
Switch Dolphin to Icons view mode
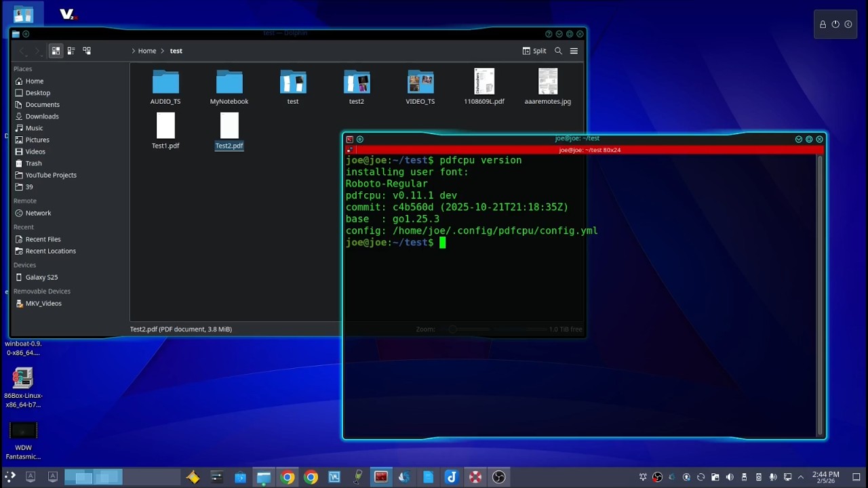coord(56,51)
